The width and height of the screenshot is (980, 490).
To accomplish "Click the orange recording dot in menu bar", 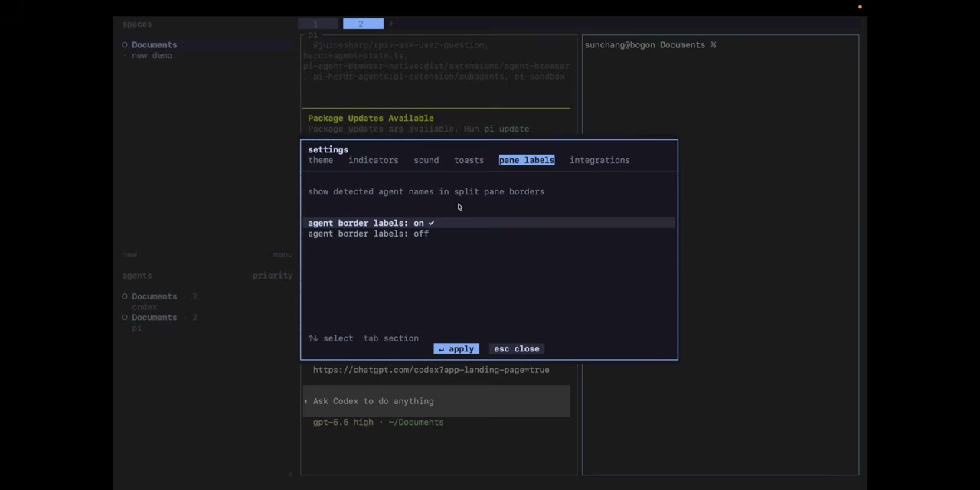I will (x=860, y=7).
